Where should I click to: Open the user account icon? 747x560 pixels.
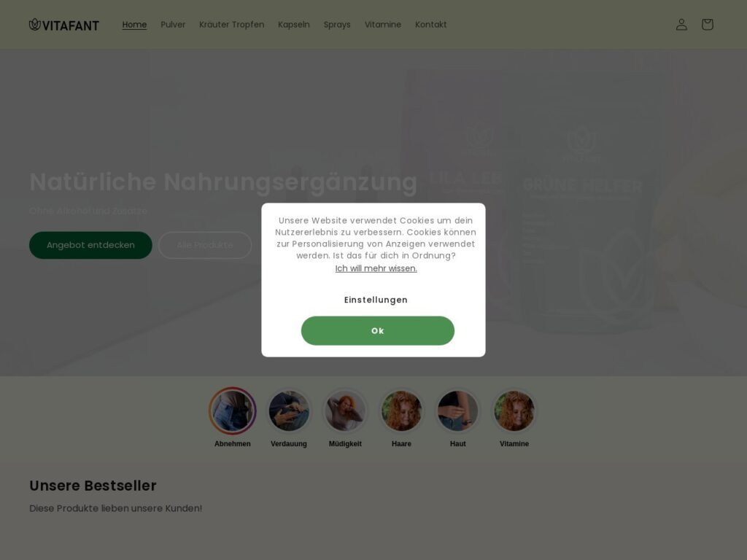pyautogui.click(x=681, y=24)
